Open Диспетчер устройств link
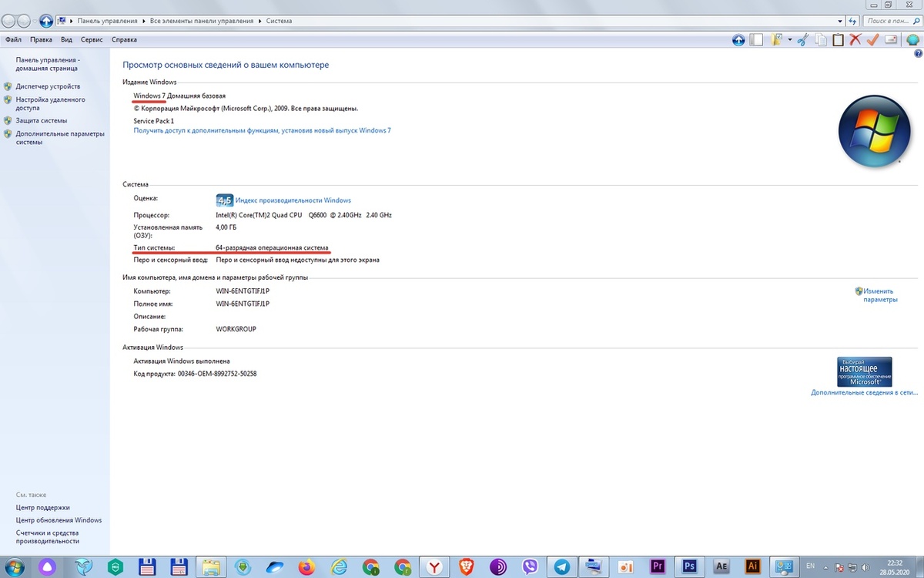Image resolution: width=924 pixels, height=578 pixels. [48, 86]
